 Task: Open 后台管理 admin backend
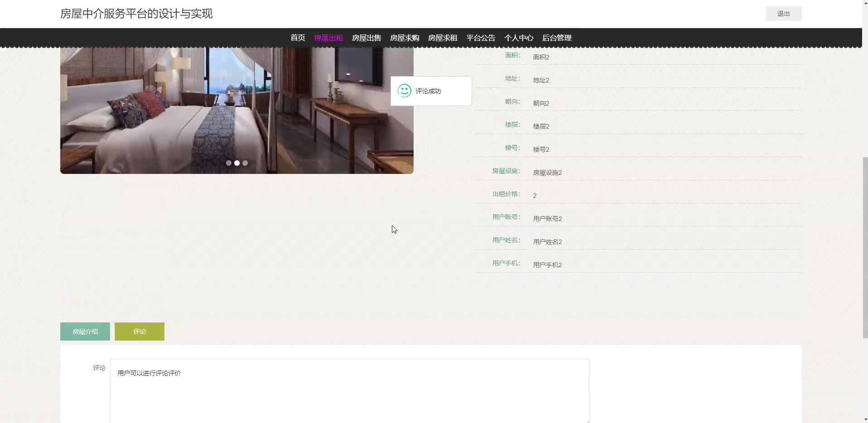pos(557,38)
